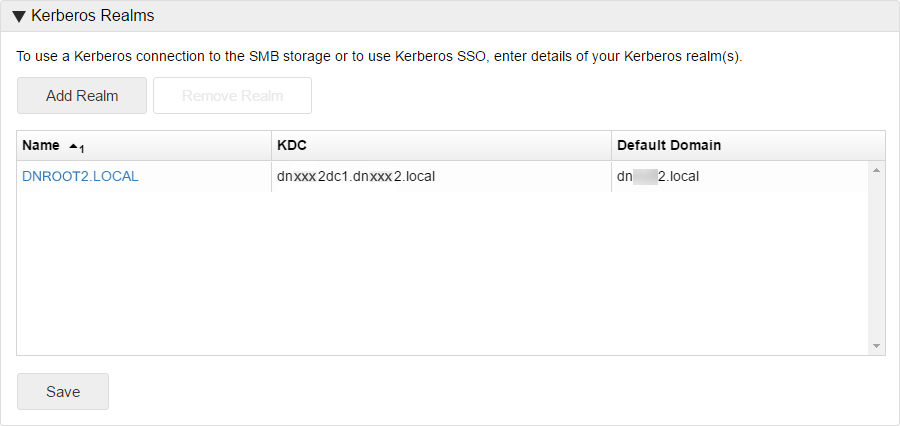Click the Kerberos Realms header title
900x426 pixels.
click(92, 17)
